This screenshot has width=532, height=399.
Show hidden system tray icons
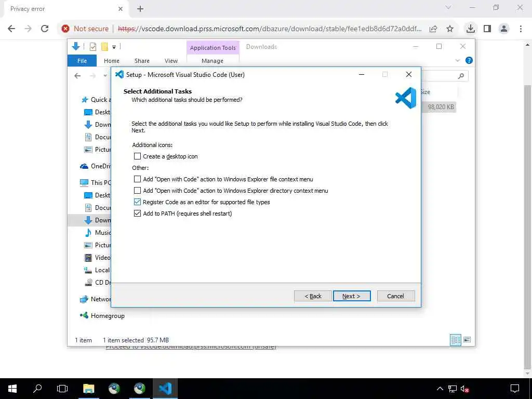pyautogui.click(x=440, y=389)
